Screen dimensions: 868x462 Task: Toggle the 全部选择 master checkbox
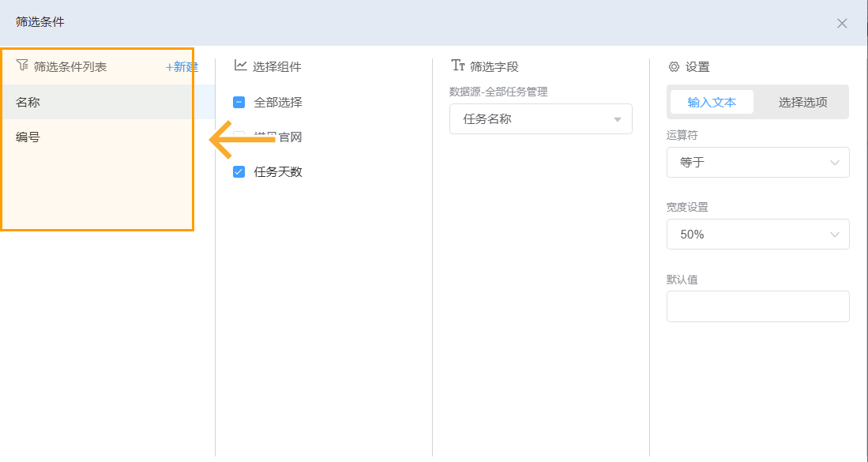click(239, 102)
